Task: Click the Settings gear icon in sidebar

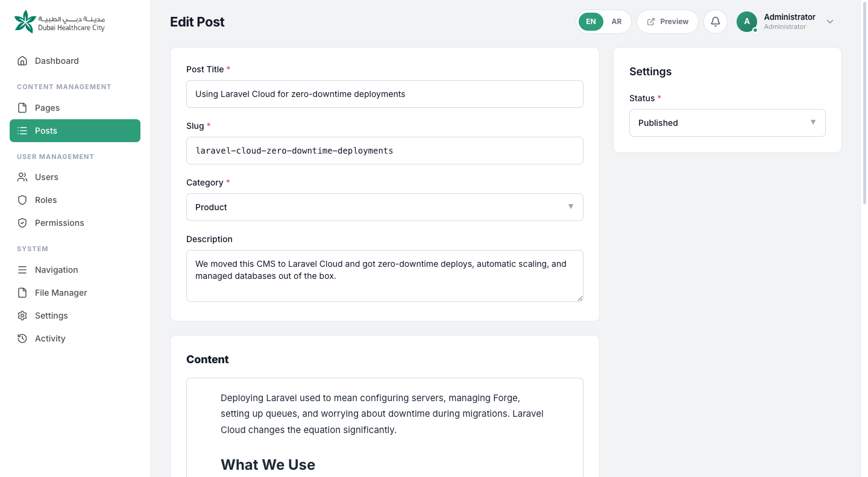Action: 22,316
